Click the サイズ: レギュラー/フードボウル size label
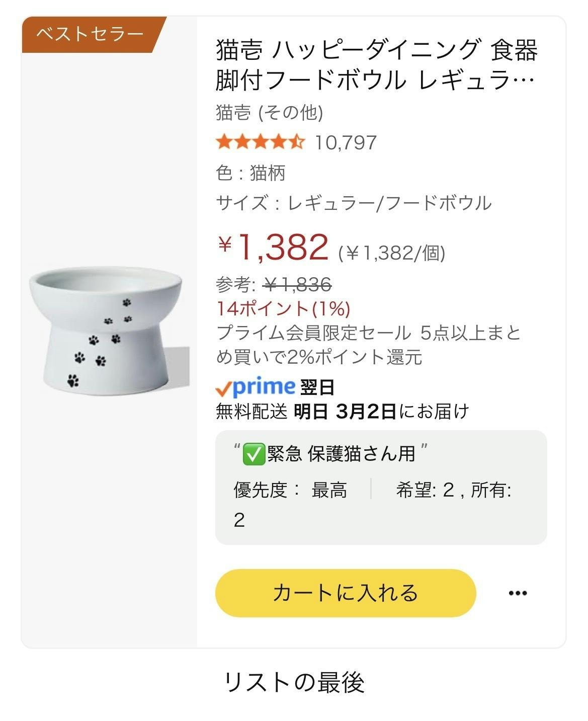Image resolution: width=588 pixels, height=721 pixels. point(354,203)
